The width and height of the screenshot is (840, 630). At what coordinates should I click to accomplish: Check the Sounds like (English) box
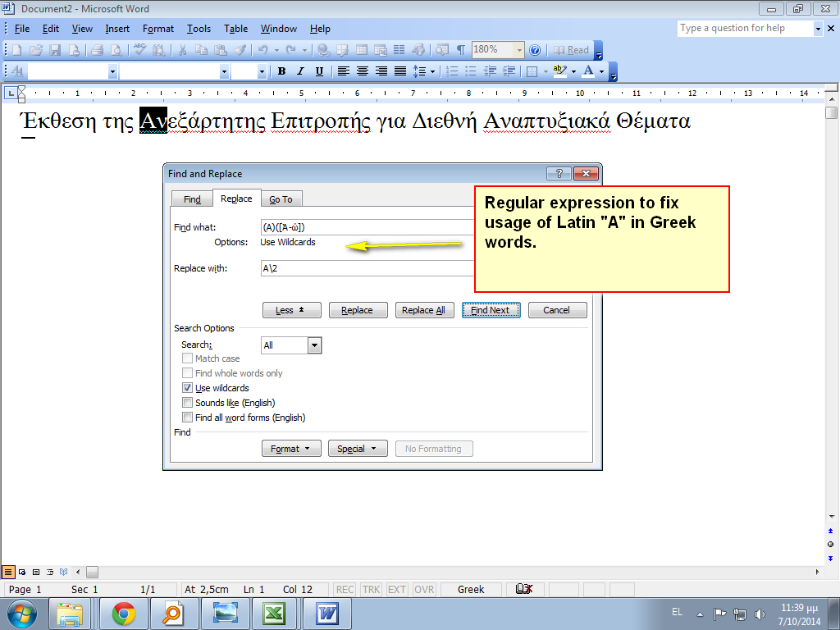pos(187,402)
